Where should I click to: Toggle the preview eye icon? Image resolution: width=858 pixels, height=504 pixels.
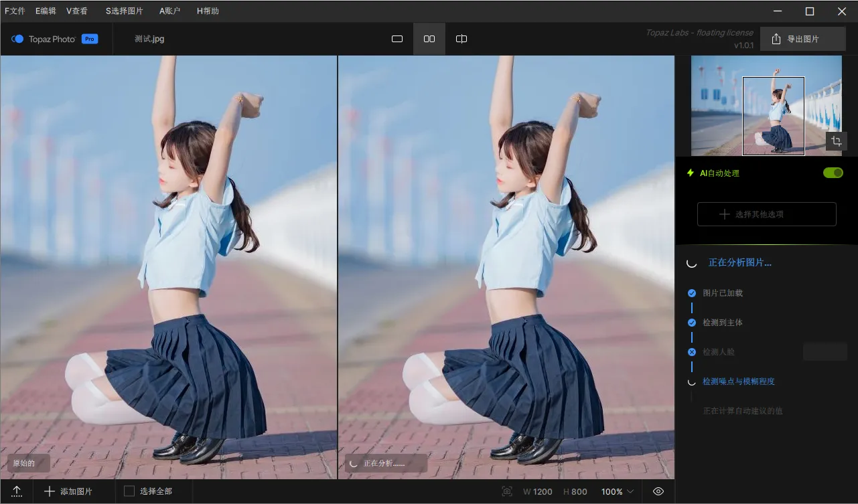[x=658, y=491]
